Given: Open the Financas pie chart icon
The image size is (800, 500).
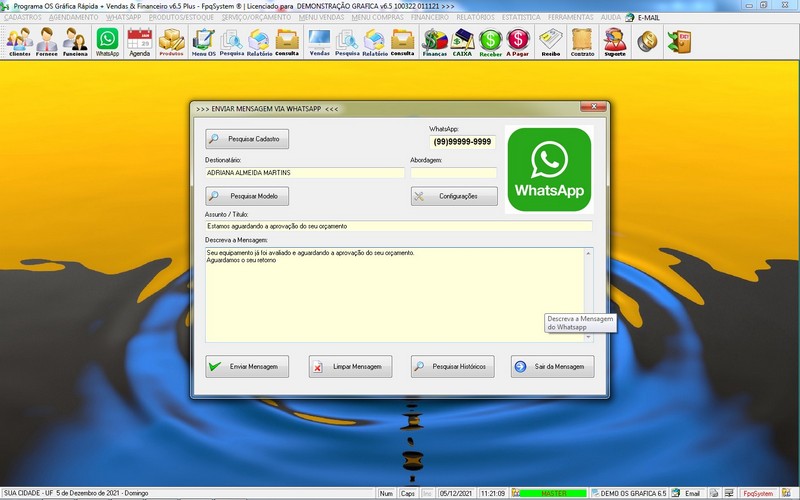Looking at the screenshot, I should pyautogui.click(x=435, y=42).
